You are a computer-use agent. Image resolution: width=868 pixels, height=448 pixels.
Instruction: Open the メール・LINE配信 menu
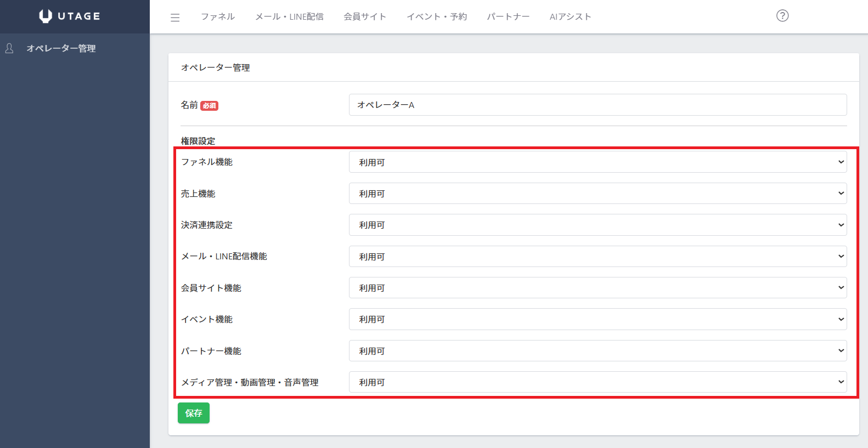click(289, 17)
